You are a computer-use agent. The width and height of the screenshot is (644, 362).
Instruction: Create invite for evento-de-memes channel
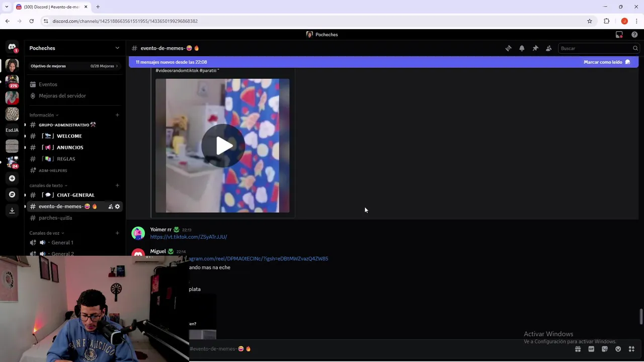[x=111, y=207]
